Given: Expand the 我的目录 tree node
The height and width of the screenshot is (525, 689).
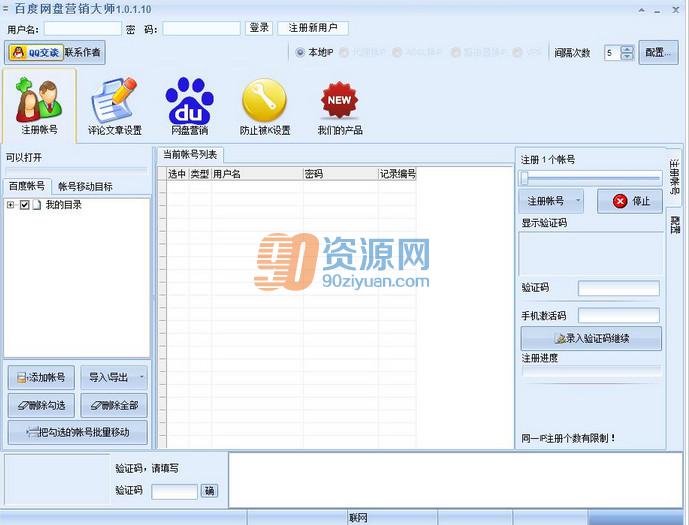Looking at the screenshot, I should tap(11, 205).
